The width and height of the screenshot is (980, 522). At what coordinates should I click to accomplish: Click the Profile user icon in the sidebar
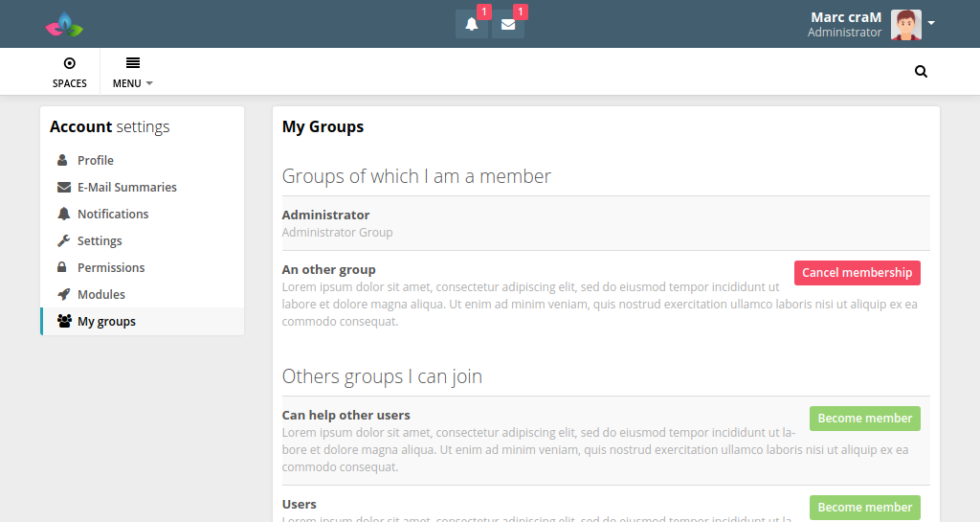click(x=63, y=161)
